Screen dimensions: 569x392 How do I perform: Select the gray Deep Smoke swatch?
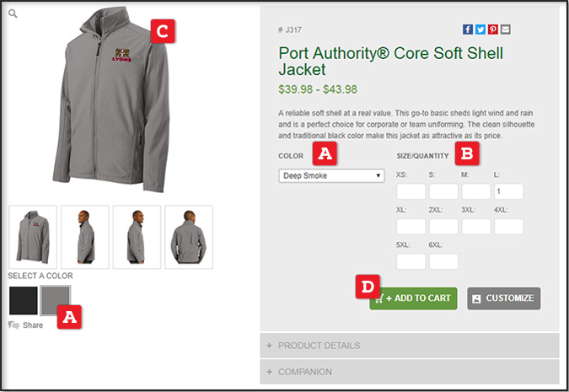(x=55, y=300)
